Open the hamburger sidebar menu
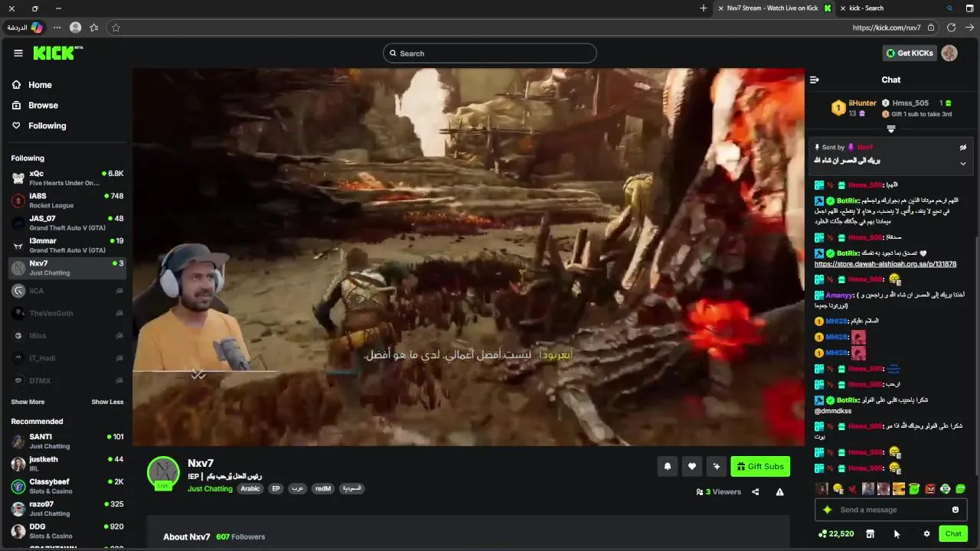This screenshot has height=551, width=980. click(18, 53)
